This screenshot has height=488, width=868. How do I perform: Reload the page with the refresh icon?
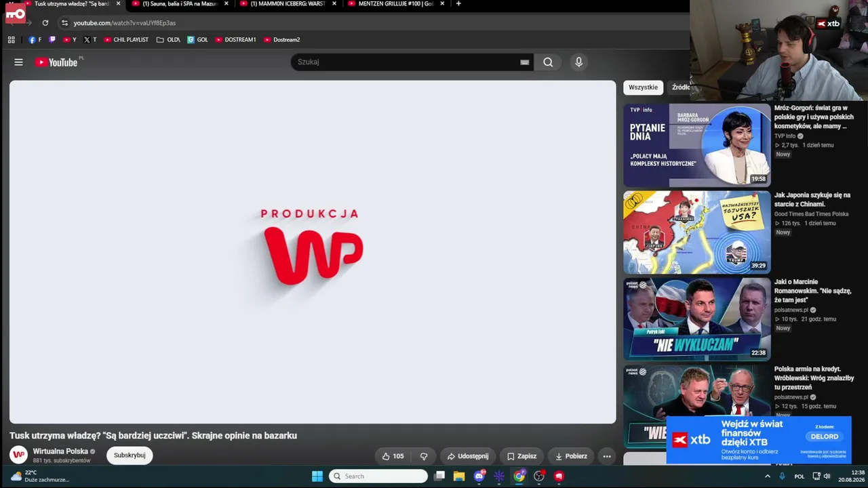tap(45, 23)
